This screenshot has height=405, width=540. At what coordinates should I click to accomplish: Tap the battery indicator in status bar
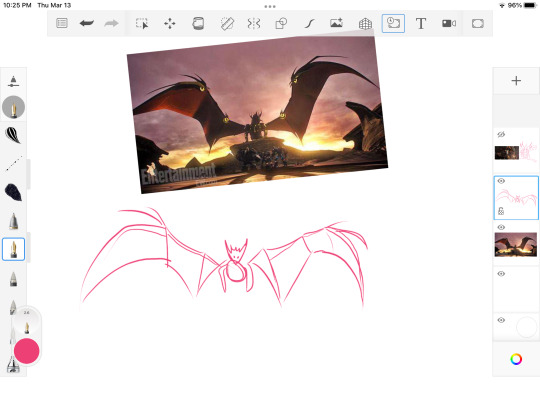[530, 5]
